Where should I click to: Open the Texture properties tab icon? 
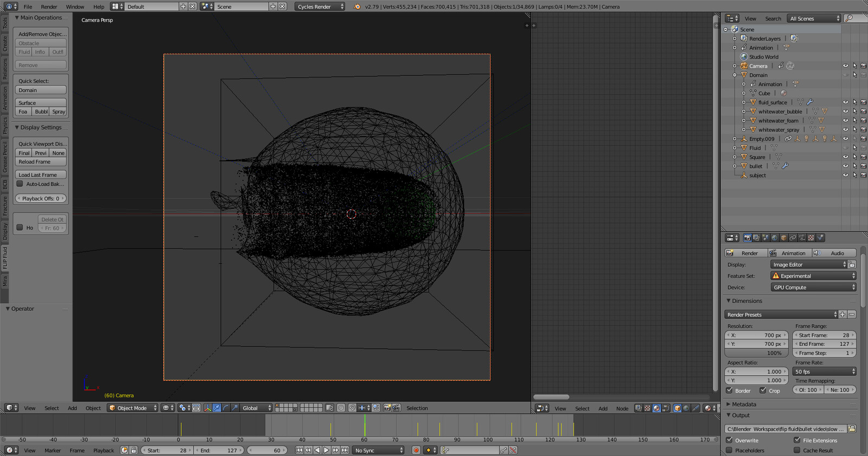point(811,238)
